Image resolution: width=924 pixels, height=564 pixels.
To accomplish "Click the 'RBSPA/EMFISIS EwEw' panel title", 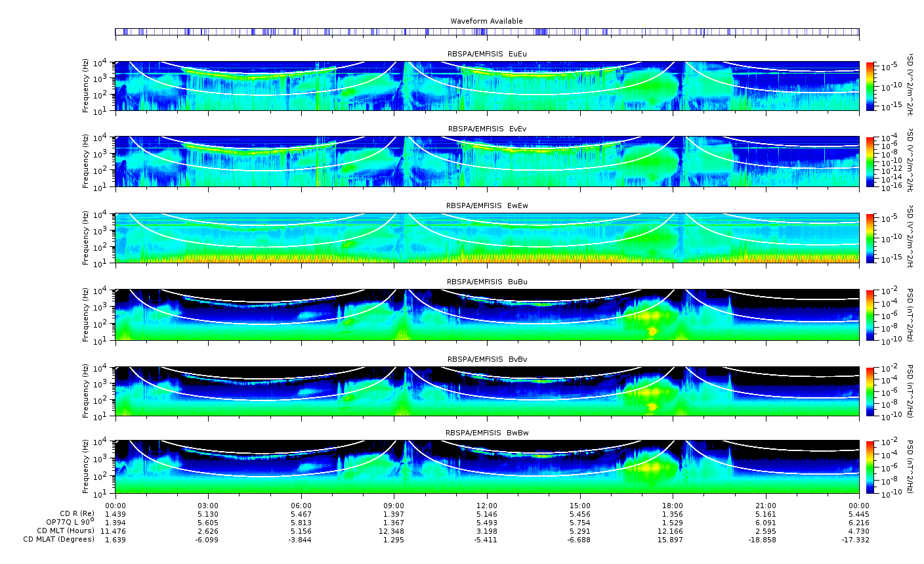I will [487, 206].
